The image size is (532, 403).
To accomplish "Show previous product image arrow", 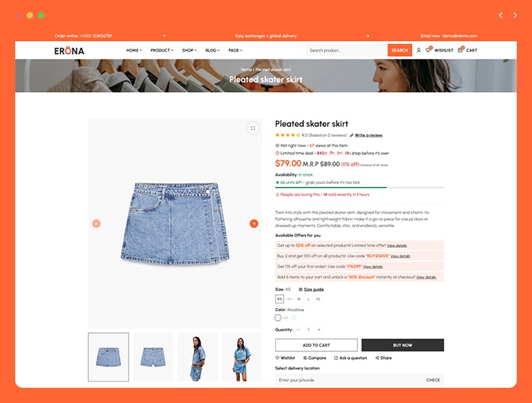I will (97, 224).
